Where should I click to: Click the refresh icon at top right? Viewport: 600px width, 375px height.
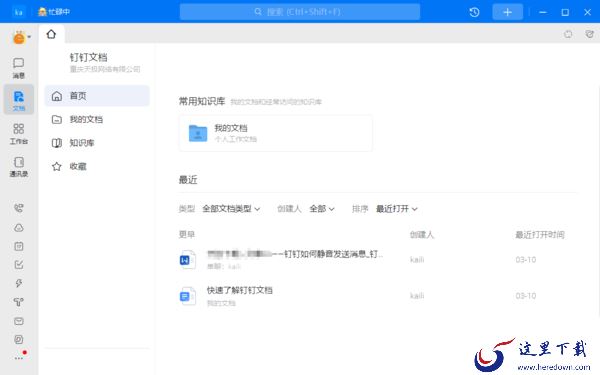coord(568,34)
